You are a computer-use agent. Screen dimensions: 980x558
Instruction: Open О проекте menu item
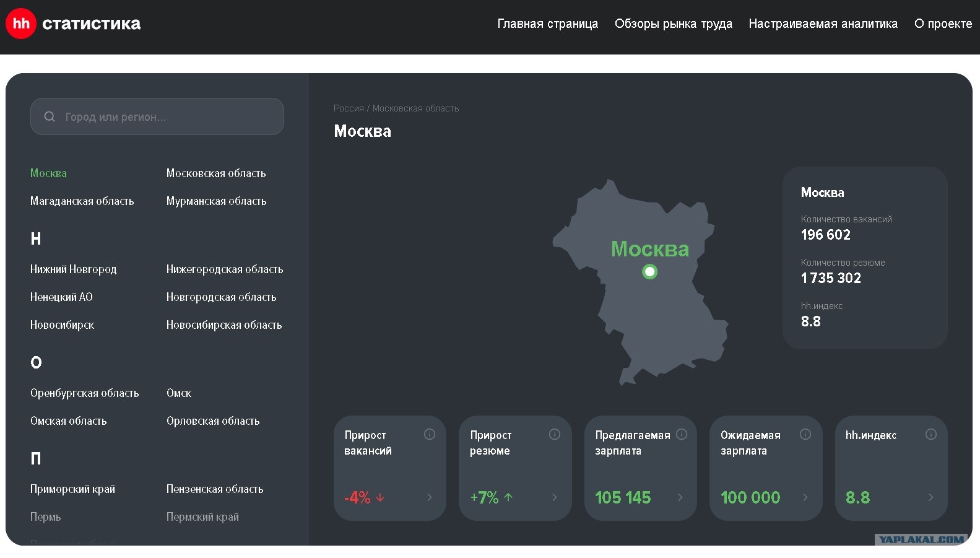pos(943,24)
